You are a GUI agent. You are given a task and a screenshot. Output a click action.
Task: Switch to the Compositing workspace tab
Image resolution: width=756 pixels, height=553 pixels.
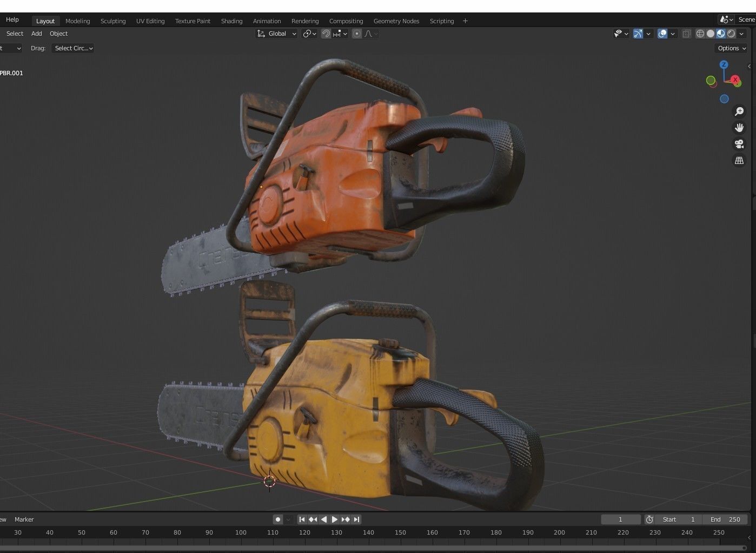pyautogui.click(x=346, y=21)
